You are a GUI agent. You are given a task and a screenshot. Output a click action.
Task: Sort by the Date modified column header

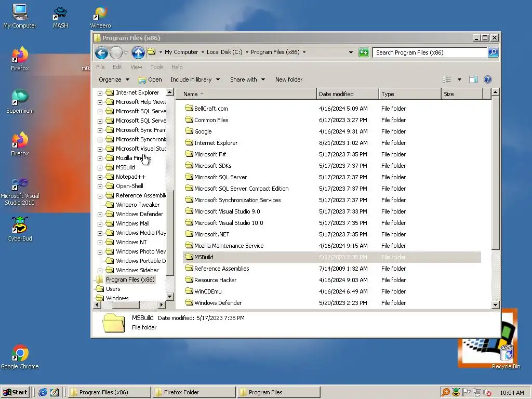pyautogui.click(x=348, y=94)
